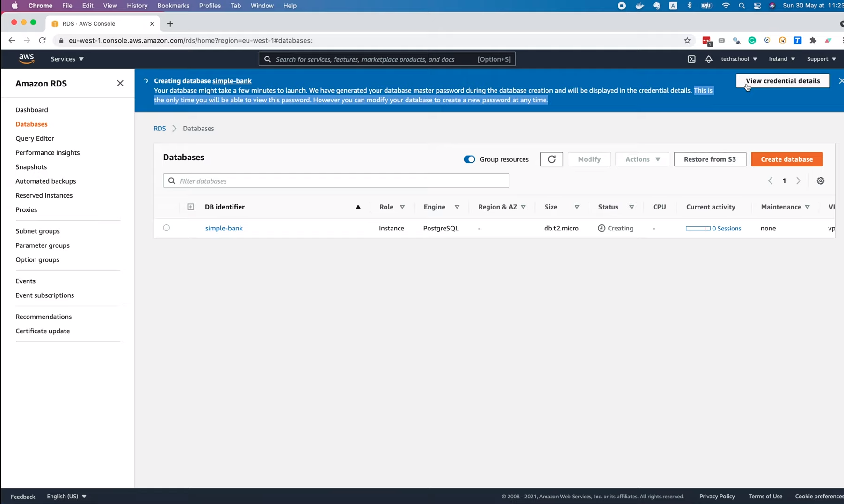The width and height of the screenshot is (844, 504).
Task: Bookmark this page with star icon
Action: click(687, 41)
